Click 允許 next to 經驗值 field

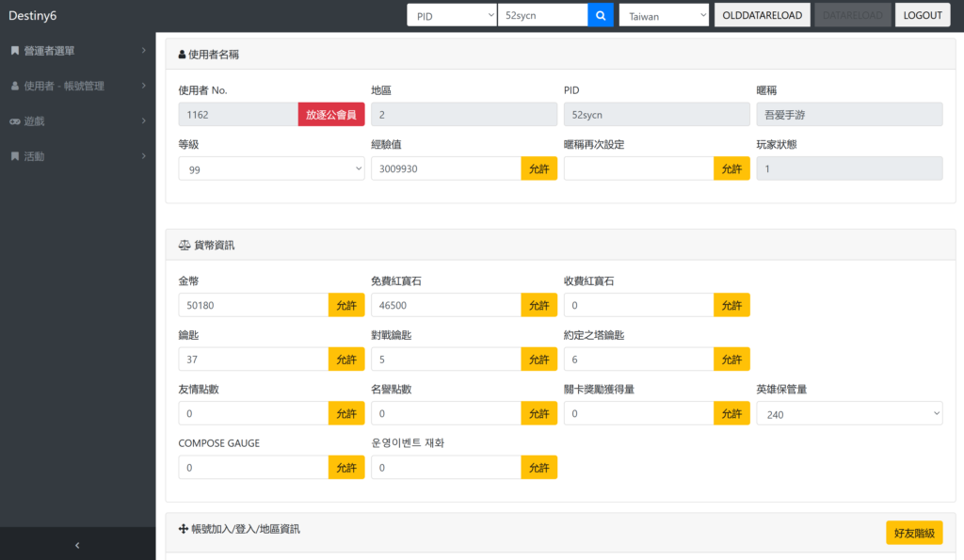coord(538,168)
